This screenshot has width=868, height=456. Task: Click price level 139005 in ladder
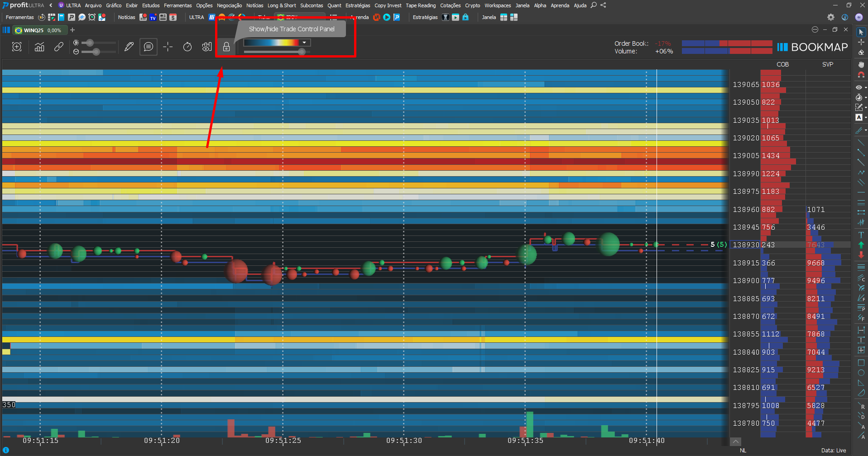click(746, 156)
